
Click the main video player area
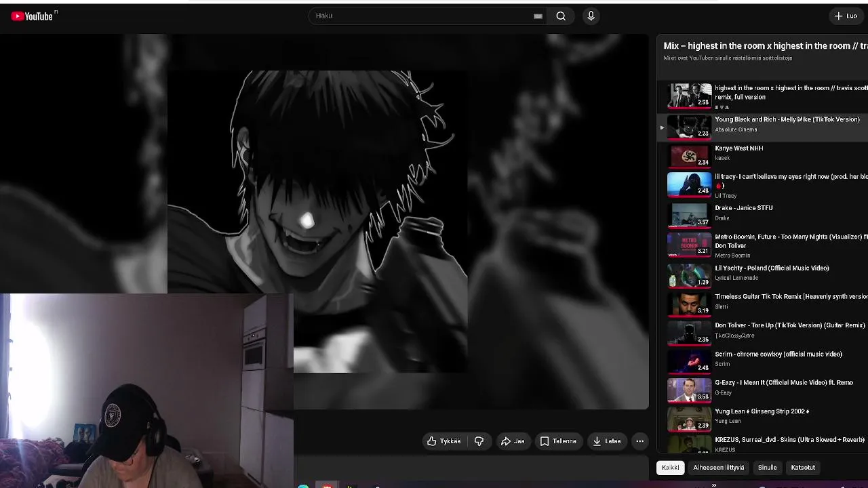click(324, 222)
